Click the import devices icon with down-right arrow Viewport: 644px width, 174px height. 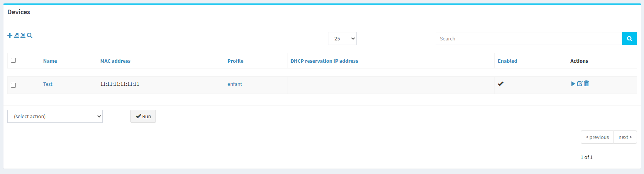(23, 35)
